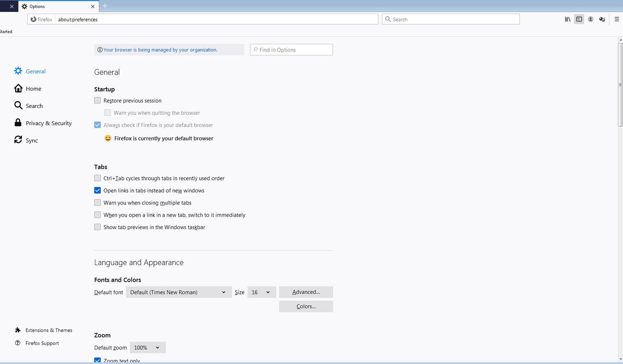Image resolution: width=623 pixels, height=364 pixels.
Task: Disable Open links in tabs option
Action: point(97,190)
